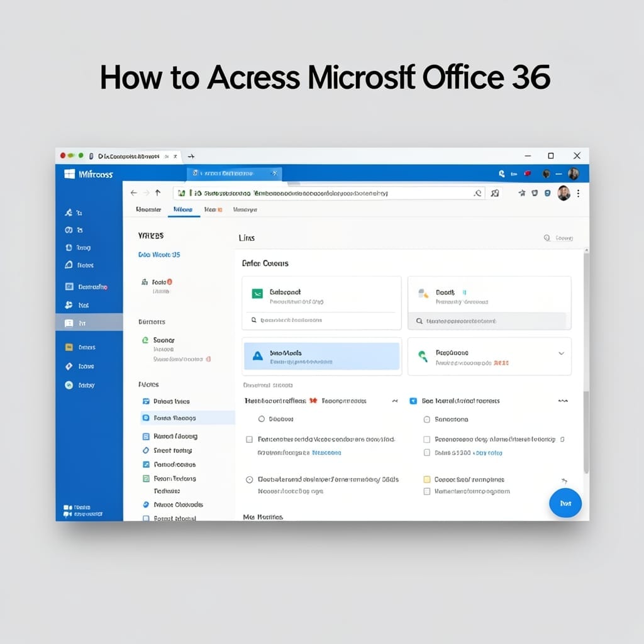Open first sidebar item with the person icon
Viewport: 644px width, 644px height.
(x=74, y=213)
